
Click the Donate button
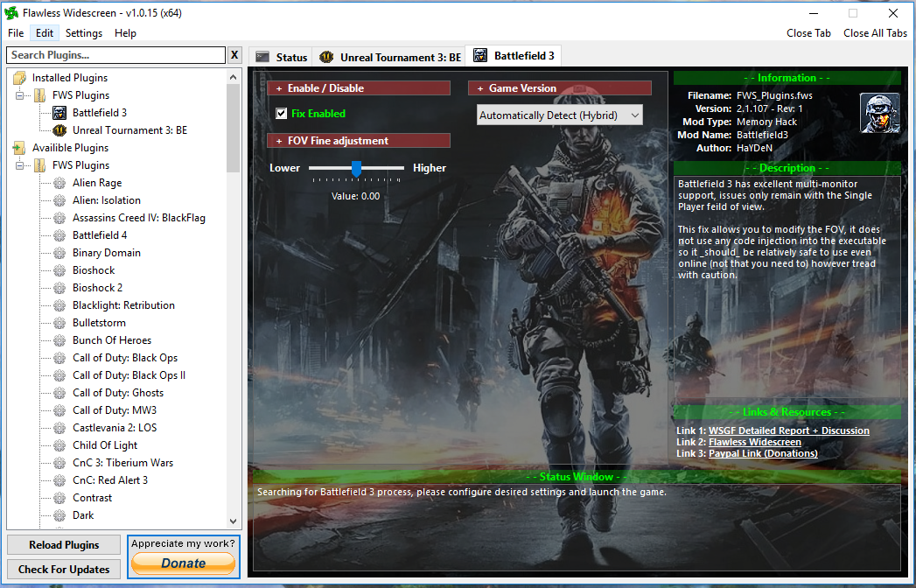(184, 563)
